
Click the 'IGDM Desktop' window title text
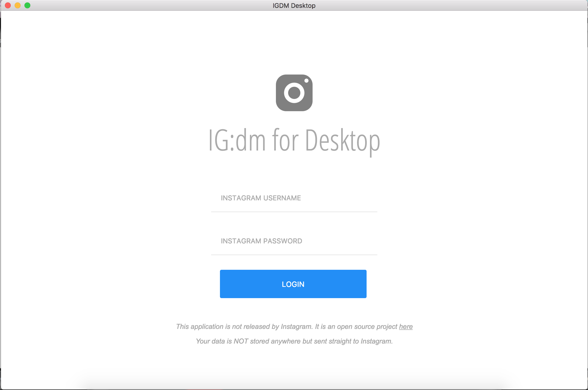pyautogui.click(x=294, y=5)
